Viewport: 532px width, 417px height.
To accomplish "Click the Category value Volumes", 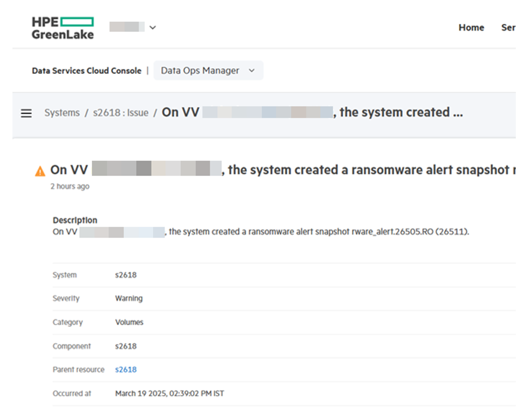I will click(x=129, y=322).
